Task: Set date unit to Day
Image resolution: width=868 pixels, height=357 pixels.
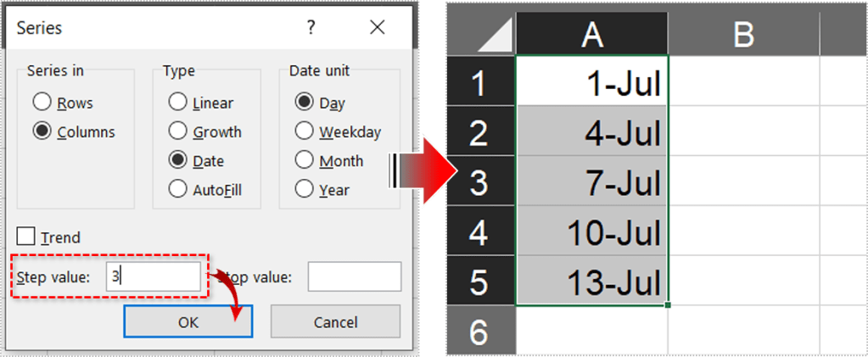Action: 305,103
